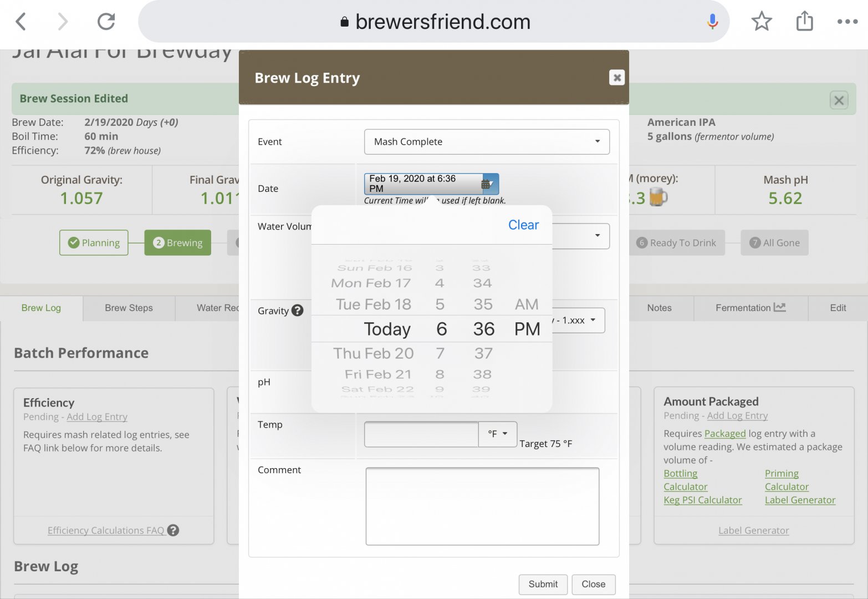This screenshot has width=868, height=599.
Task: Open the gray Label Generator footer link
Action: tap(753, 530)
